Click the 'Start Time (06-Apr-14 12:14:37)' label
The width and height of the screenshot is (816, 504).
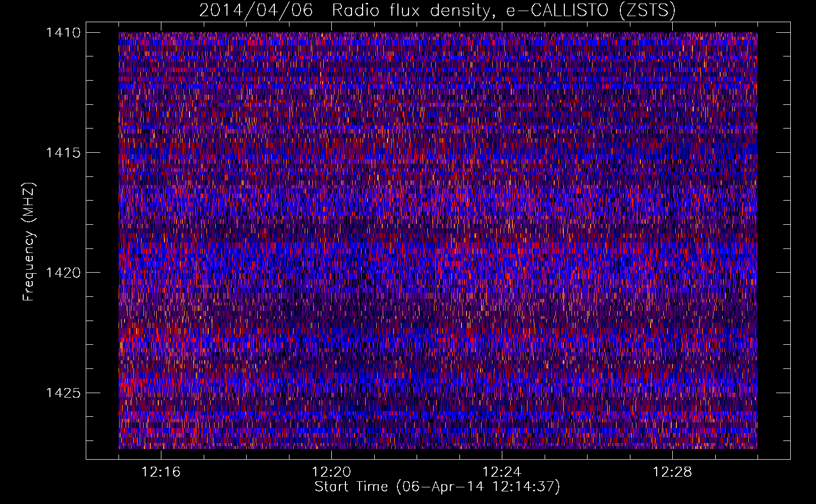[437, 487]
